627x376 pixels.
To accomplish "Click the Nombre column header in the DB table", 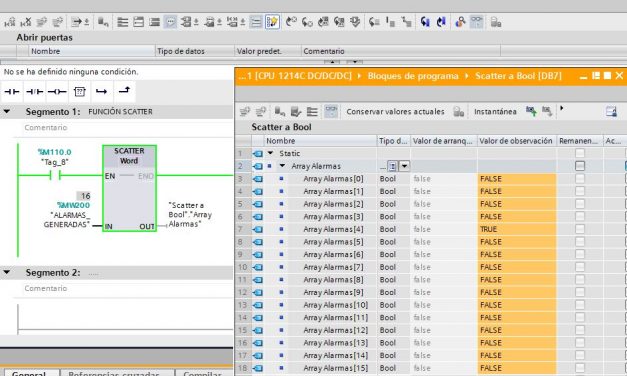I will pos(320,141).
